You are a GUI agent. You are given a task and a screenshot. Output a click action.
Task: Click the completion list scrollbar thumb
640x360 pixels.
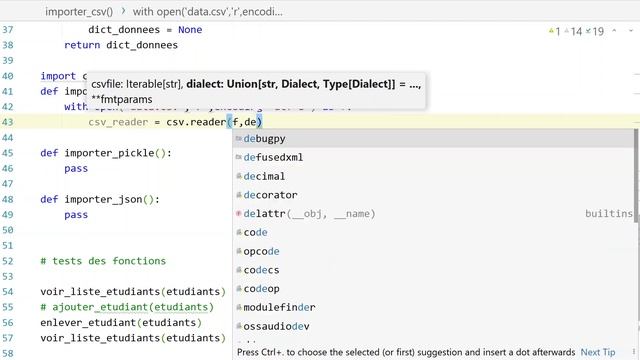pyautogui.click(x=636, y=176)
